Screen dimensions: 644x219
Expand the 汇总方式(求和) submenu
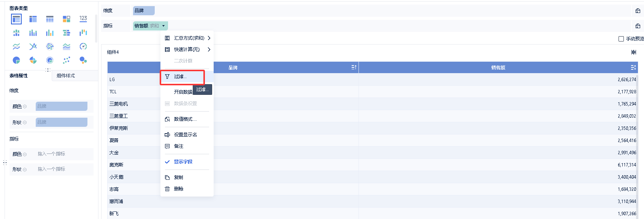tap(187, 38)
